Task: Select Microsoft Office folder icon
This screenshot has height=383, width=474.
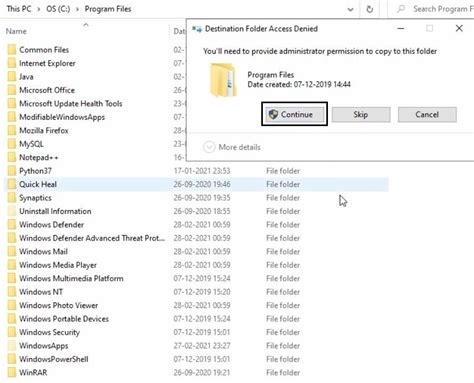Action: 12,90
